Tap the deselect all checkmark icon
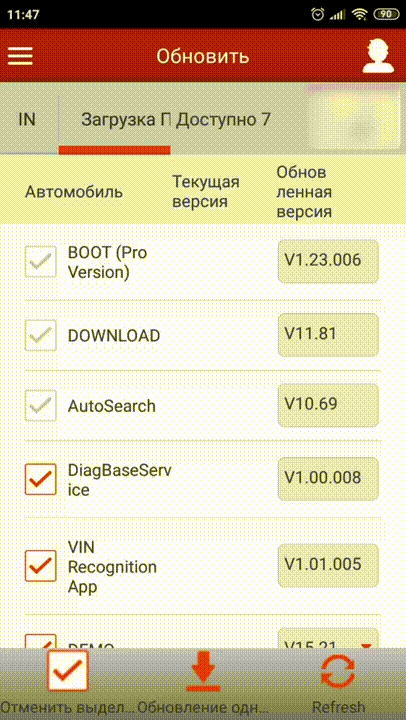This screenshot has width=406, height=720. 68,670
